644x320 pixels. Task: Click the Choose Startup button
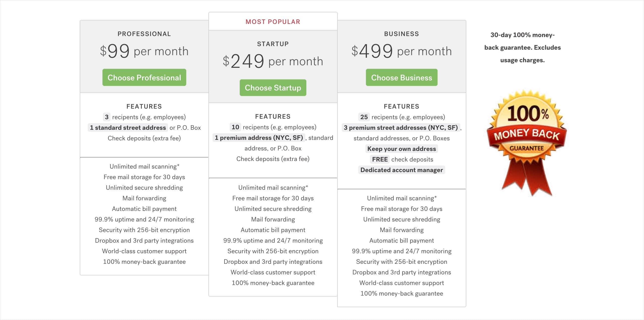(x=273, y=88)
